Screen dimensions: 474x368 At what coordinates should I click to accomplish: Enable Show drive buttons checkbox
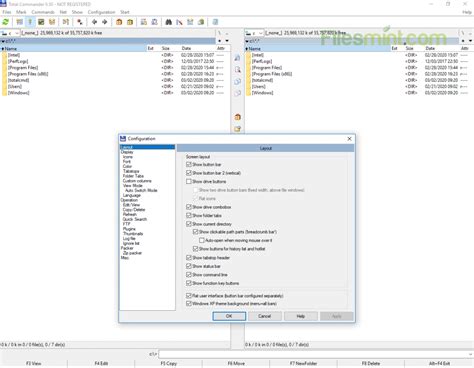[189, 181]
